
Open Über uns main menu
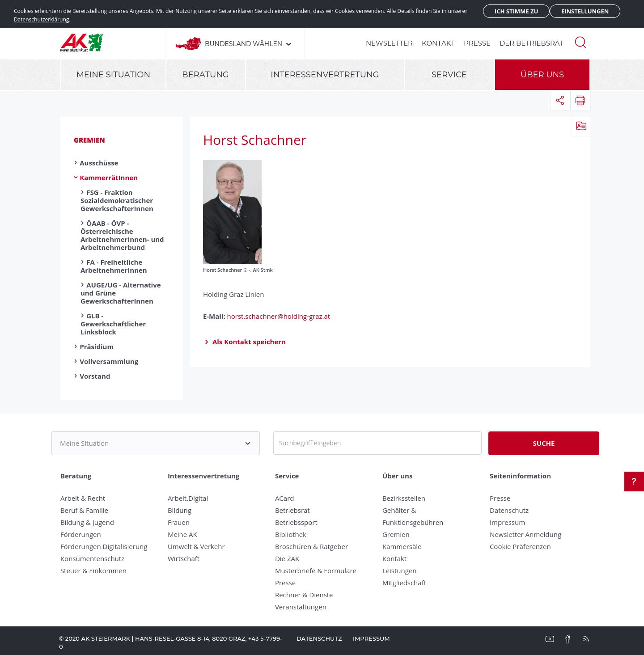[x=542, y=75]
